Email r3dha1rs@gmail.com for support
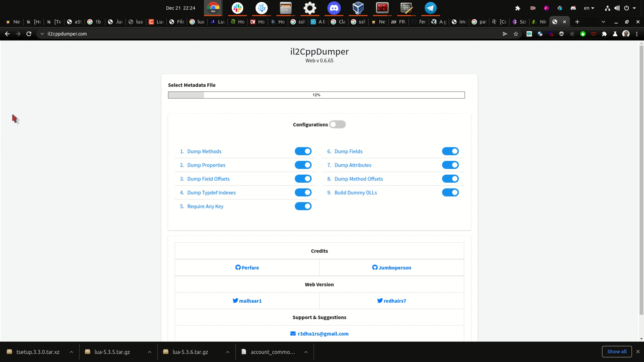This screenshot has height=362, width=644. pyautogui.click(x=319, y=334)
